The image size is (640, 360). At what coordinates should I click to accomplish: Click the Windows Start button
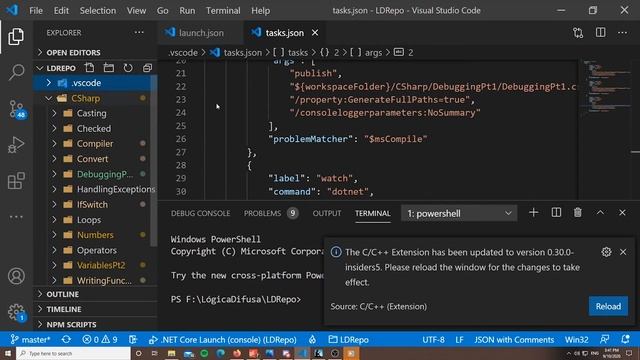click(8, 353)
